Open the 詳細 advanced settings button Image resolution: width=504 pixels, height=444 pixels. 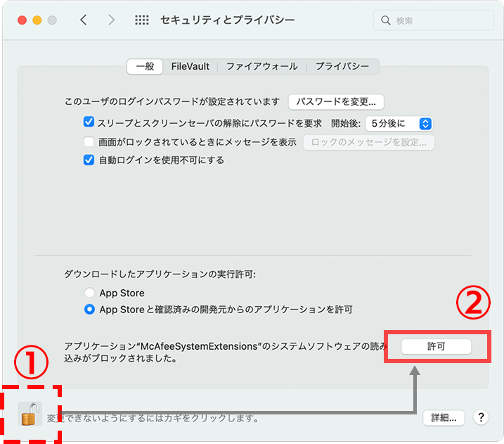(444, 417)
